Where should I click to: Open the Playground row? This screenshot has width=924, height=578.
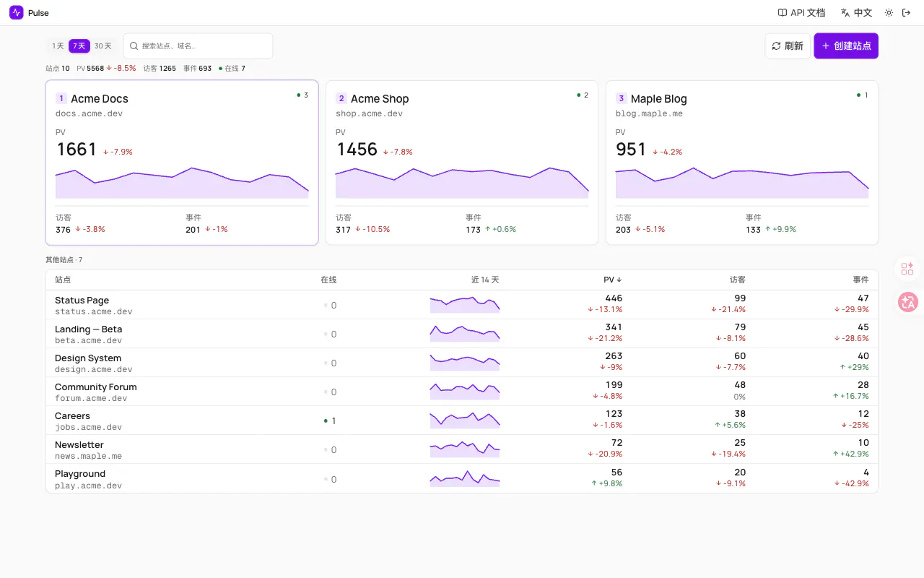462,478
